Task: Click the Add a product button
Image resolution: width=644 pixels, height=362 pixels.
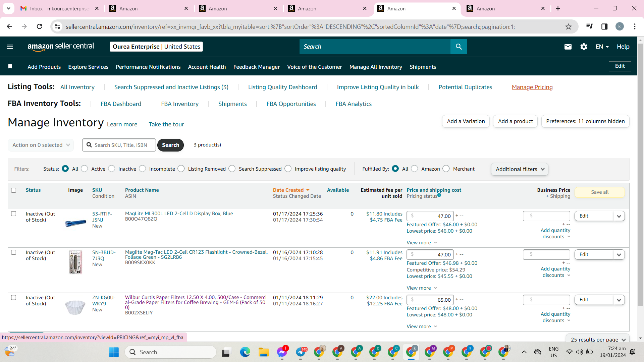Action: (516, 121)
